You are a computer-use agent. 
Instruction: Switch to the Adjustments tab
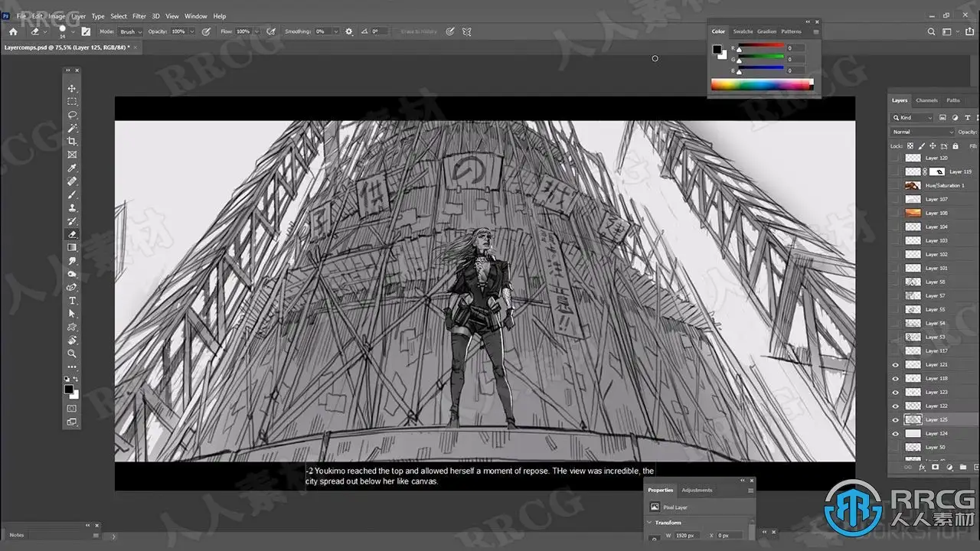pos(697,490)
